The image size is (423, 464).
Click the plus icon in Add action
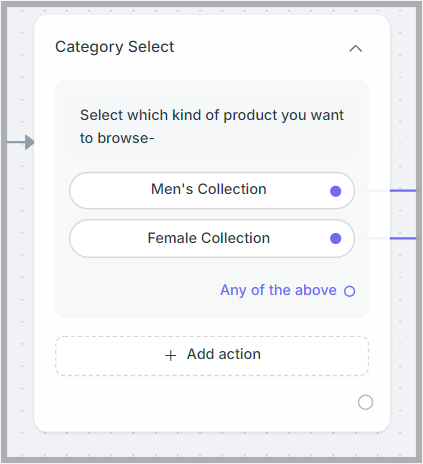(x=170, y=355)
